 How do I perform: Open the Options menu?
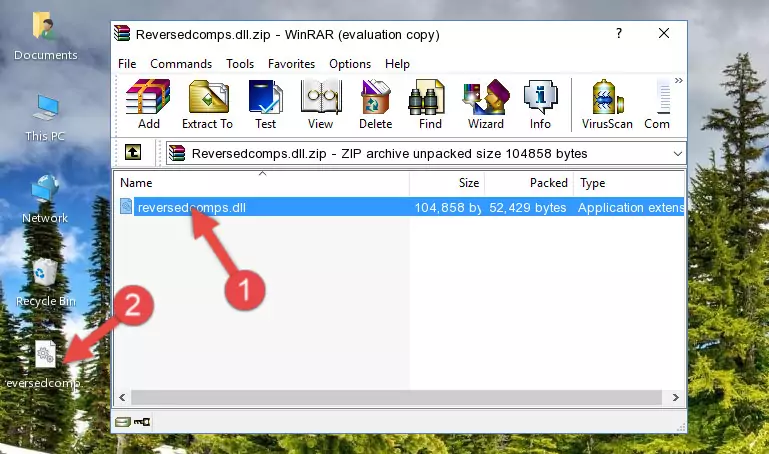point(350,64)
